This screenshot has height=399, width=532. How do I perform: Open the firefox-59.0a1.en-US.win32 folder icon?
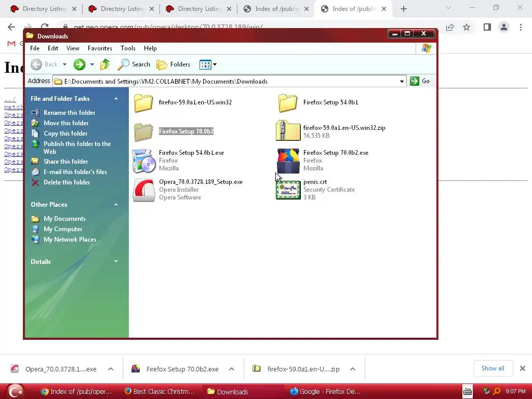click(x=143, y=103)
